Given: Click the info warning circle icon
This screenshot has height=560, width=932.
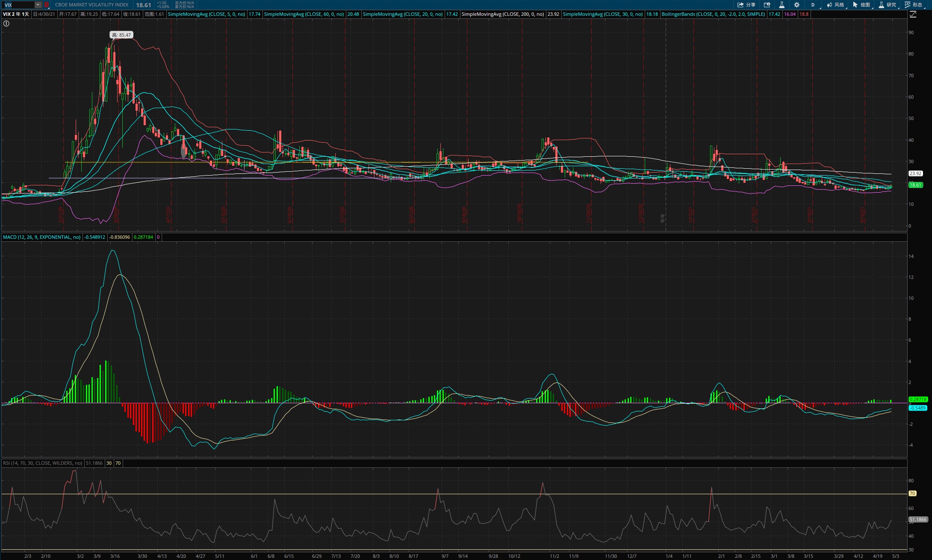Looking at the screenshot, I should [6, 23].
